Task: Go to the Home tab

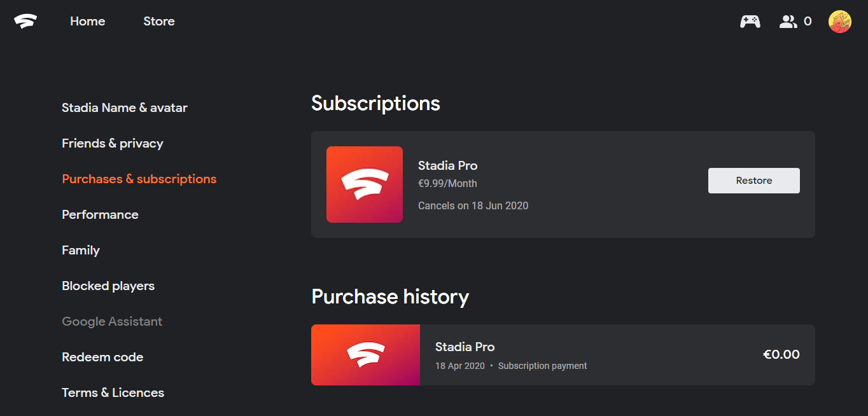Action: click(x=88, y=22)
